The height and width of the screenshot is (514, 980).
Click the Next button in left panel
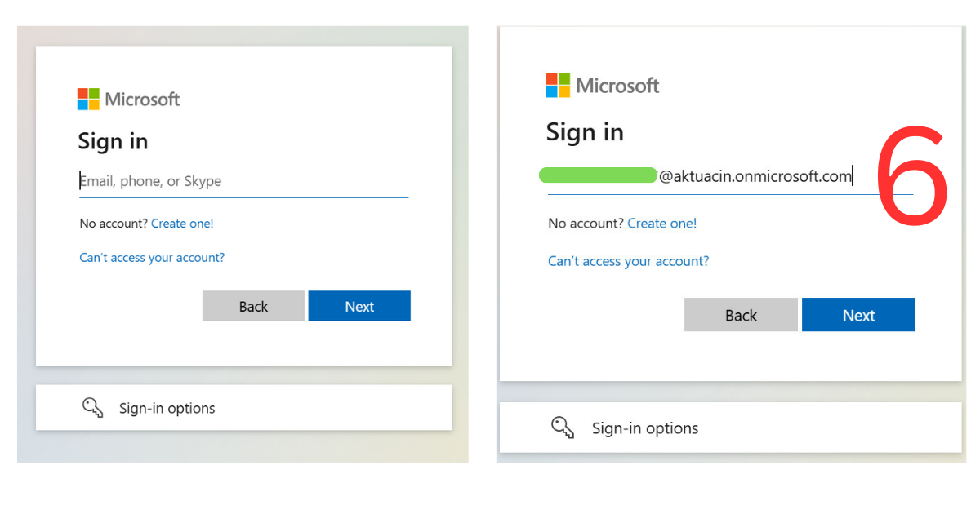click(x=359, y=306)
